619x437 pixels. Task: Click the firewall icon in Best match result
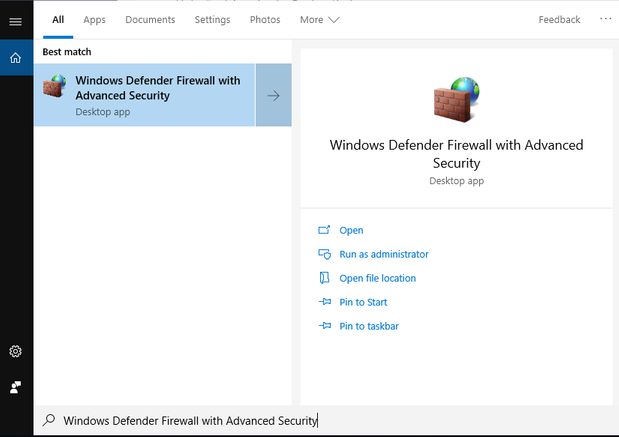pyautogui.click(x=55, y=86)
